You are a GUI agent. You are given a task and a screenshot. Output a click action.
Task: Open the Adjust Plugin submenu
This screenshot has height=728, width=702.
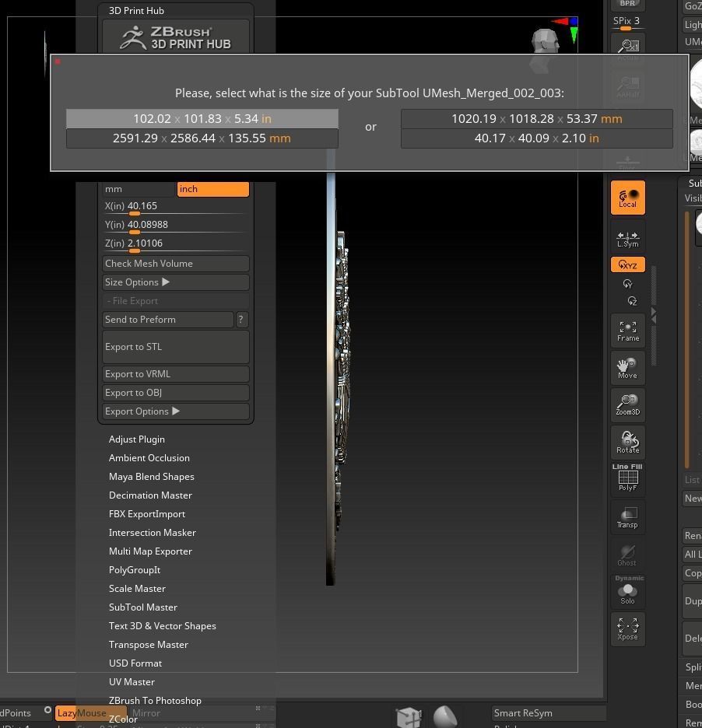pos(137,439)
